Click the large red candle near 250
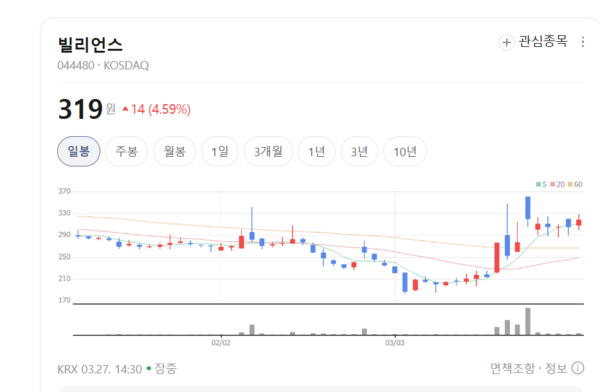 [497, 257]
